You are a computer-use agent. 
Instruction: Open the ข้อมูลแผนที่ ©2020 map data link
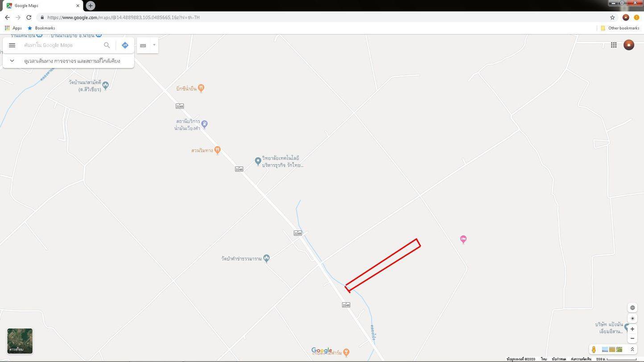[x=521, y=359]
